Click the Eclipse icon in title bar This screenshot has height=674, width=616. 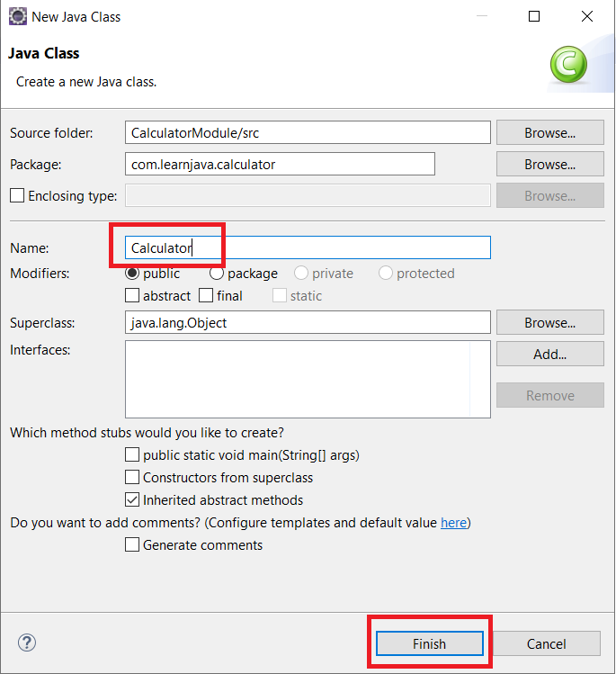coord(17,16)
